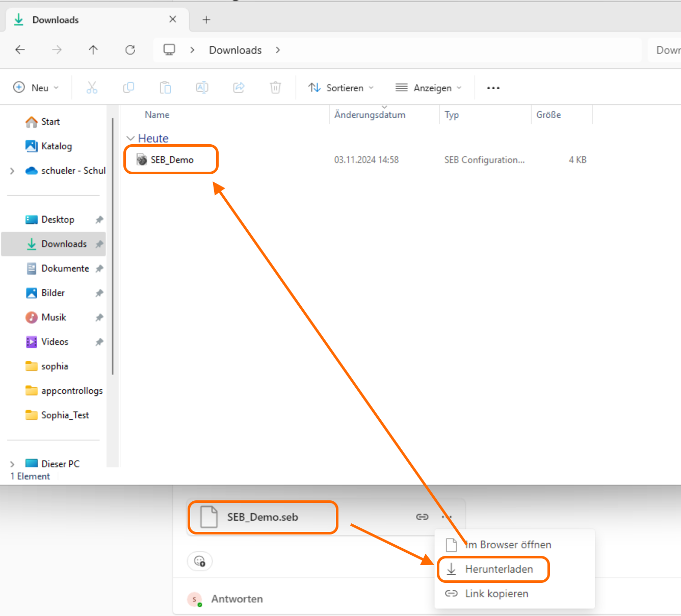Screen dimensions: 681x616
Task: Navigate back with the left arrow
Action: pyautogui.click(x=20, y=50)
